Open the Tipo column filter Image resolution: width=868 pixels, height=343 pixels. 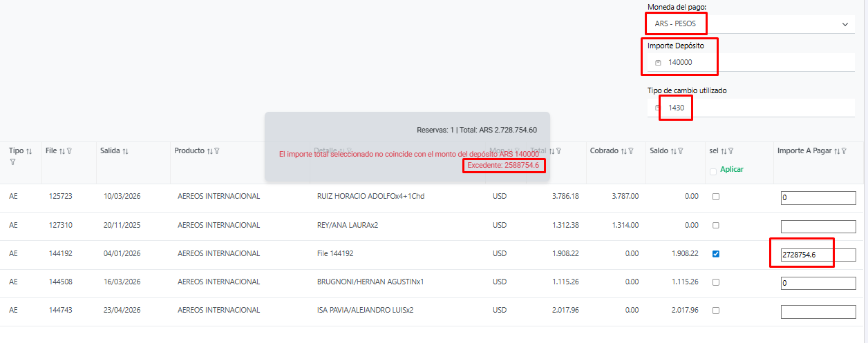point(12,162)
